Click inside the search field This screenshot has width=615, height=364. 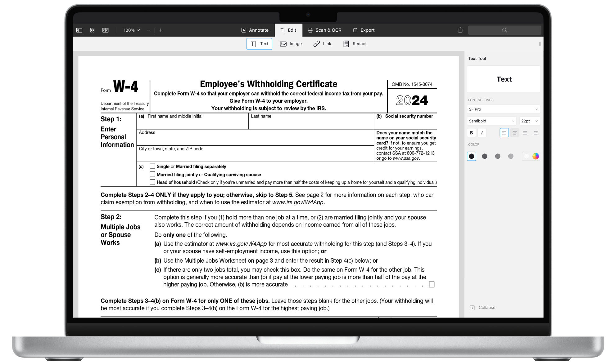pyautogui.click(x=505, y=30)
